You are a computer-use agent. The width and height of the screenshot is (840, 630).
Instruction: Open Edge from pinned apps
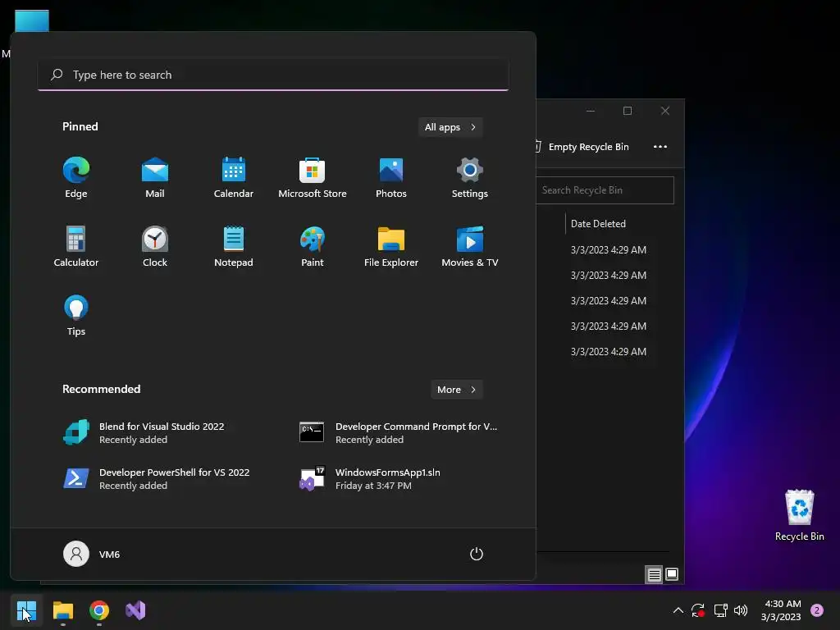[x=76, y=178]
